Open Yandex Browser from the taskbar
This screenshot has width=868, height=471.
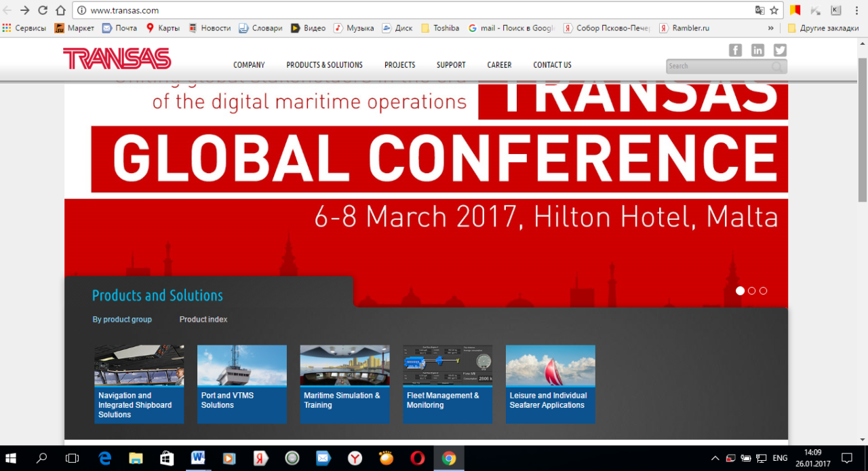click(x=355, y=458)
